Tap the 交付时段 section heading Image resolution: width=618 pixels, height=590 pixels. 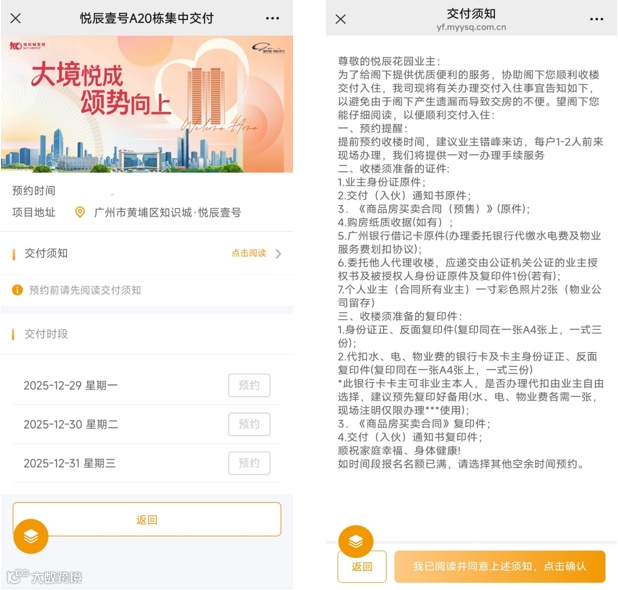[46, 334]
